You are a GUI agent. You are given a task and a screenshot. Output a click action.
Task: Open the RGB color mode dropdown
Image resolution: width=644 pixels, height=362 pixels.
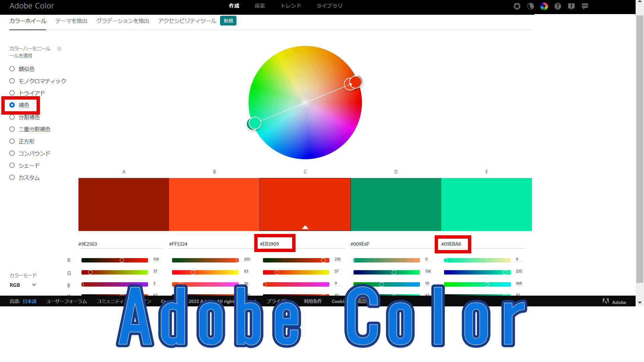pyautogui.click(x=23, y=285)
